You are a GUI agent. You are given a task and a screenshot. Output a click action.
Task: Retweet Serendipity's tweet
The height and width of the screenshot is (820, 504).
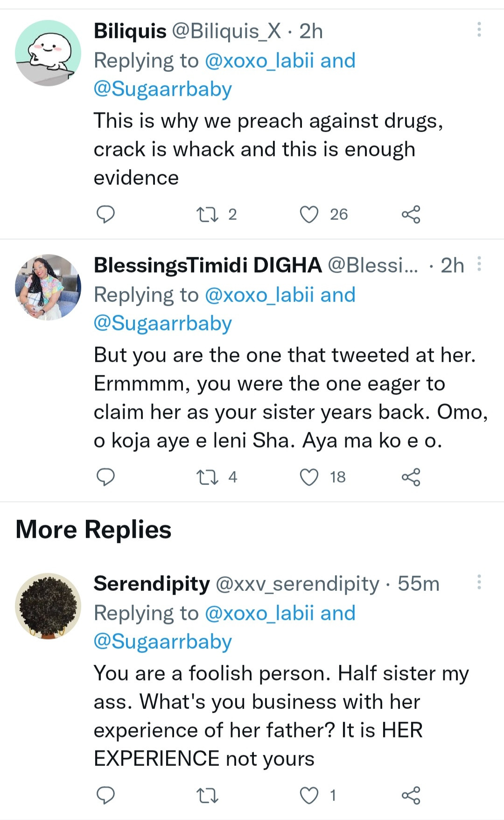click(x=207, y=796)
